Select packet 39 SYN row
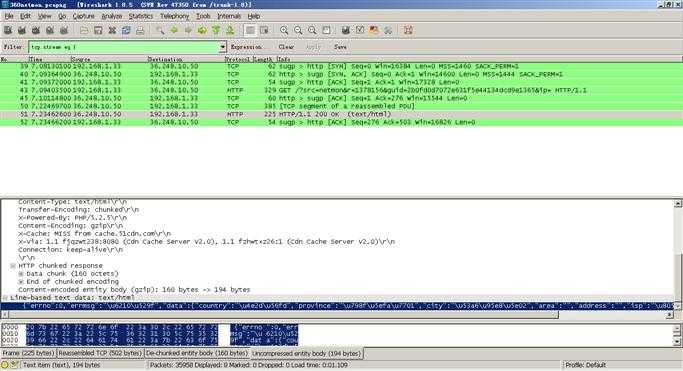683x371 pixels. [342, 66]
